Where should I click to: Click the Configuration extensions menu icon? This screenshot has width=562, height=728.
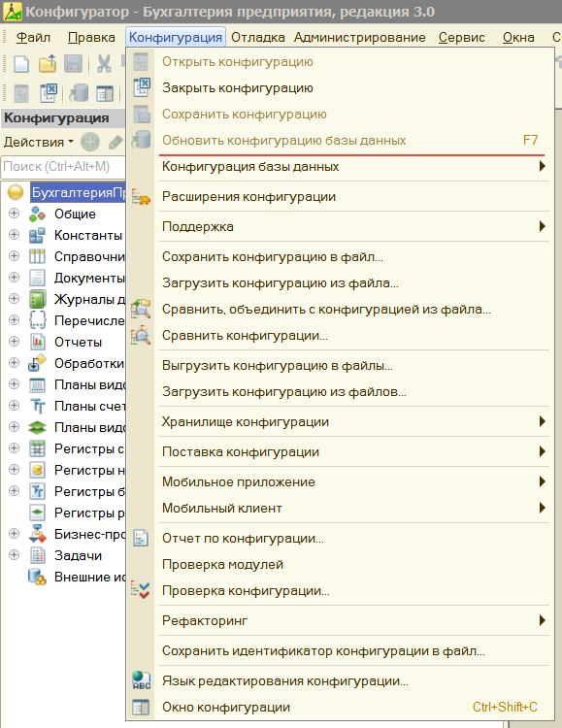141,197
